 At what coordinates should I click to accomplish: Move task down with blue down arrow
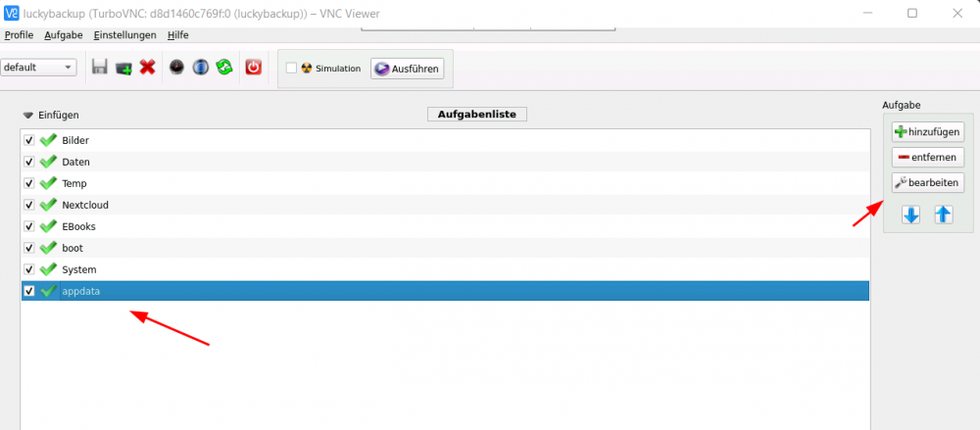point(911,215)
